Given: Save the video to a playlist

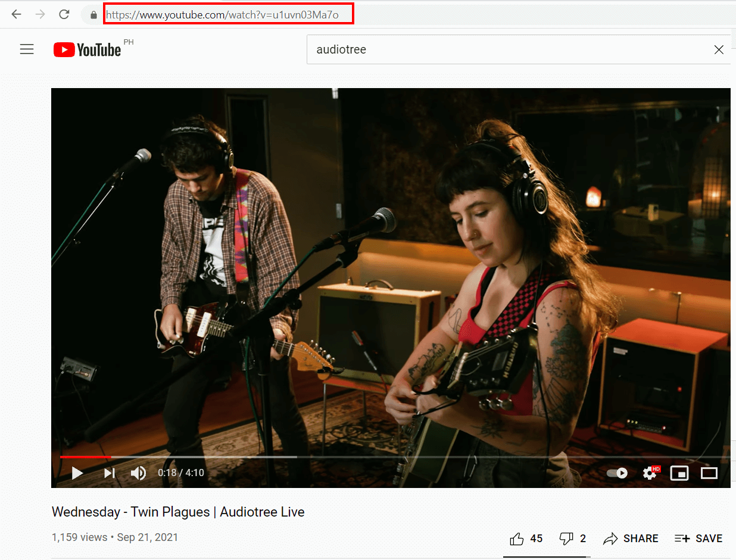Looking at the screenshot, I should coord(698,539).
